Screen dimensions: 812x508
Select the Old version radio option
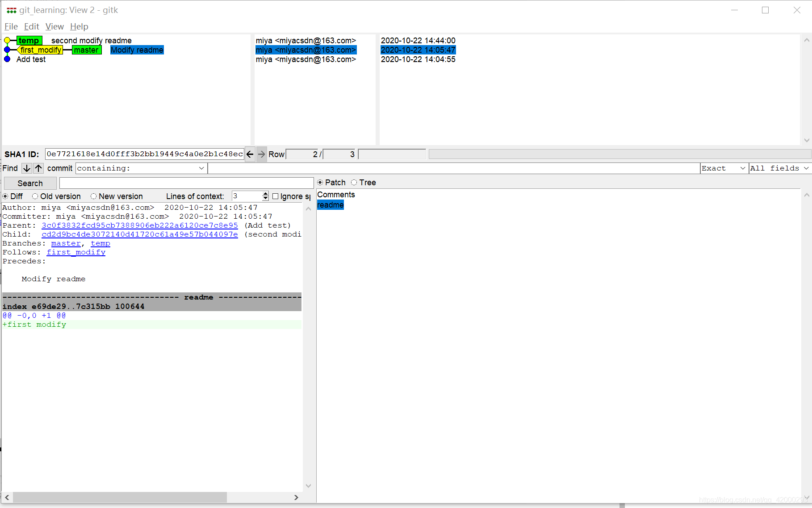35,196
